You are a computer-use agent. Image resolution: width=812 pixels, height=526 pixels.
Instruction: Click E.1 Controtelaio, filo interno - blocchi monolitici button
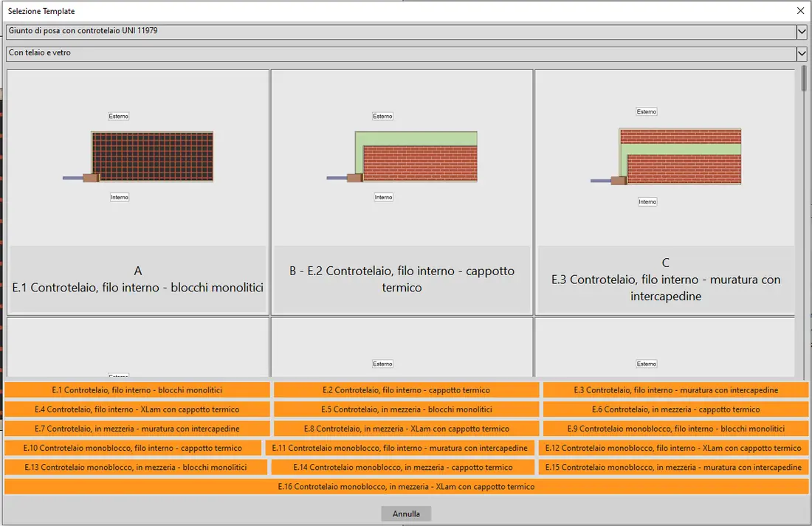tap(137, 390)
